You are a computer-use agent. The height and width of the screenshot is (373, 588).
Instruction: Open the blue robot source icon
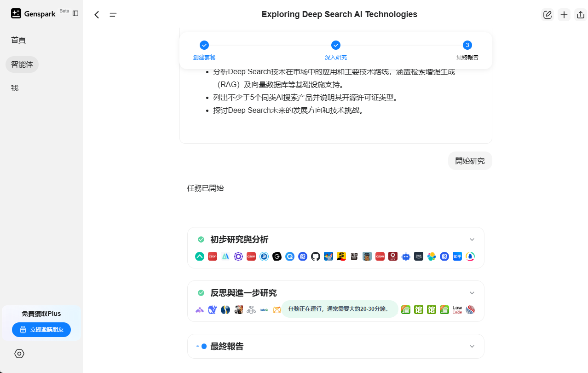406,256
